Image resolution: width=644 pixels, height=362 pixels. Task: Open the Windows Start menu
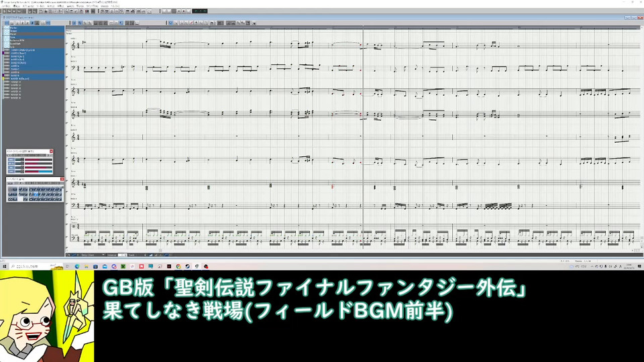click(4, 266)
